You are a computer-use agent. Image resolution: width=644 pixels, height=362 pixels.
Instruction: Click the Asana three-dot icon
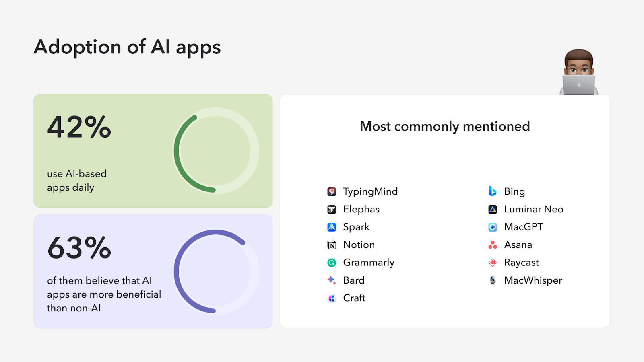coord(493,245)
